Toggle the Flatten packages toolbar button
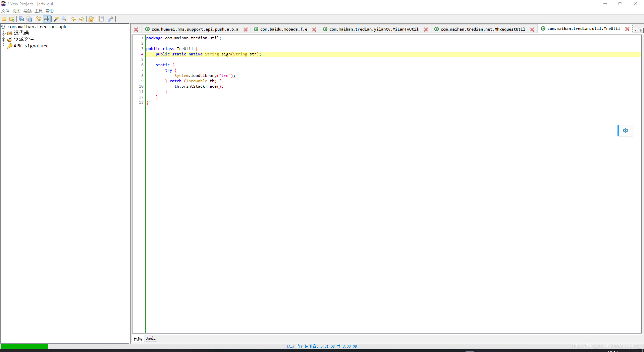The image size is (644, 352). coord(47,19)
